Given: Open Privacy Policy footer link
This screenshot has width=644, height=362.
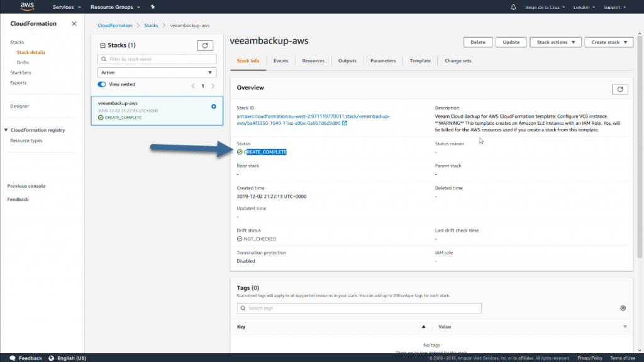Looking at the screenshot, I should pos(590,358).
